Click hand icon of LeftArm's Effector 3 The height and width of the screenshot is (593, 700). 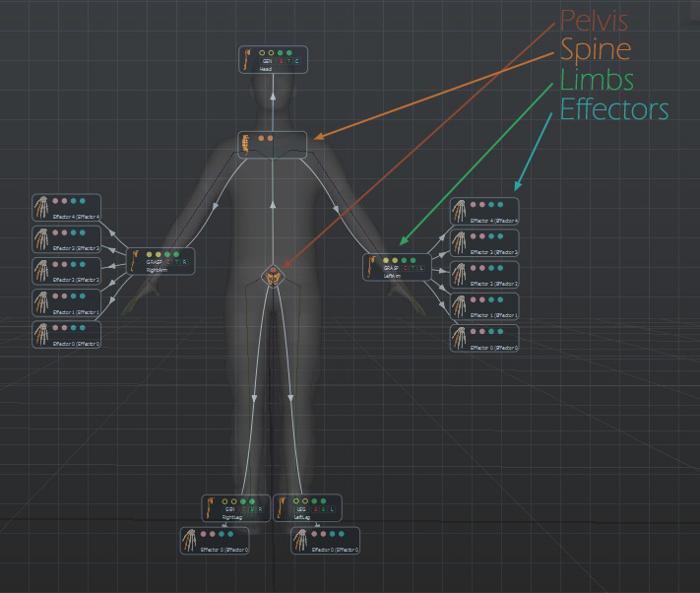[459, 243]
